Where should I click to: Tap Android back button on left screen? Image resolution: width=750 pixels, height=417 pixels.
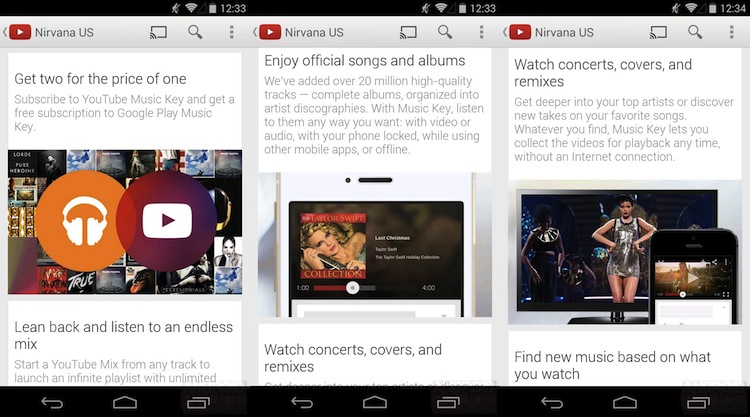tap(52, 403)
